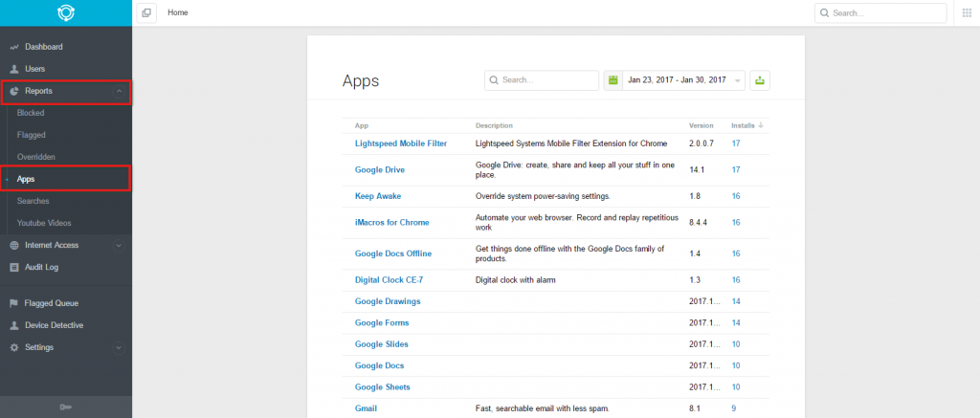Sort by Version column header
Screen dimensions: 980x418
coord(701,125)
